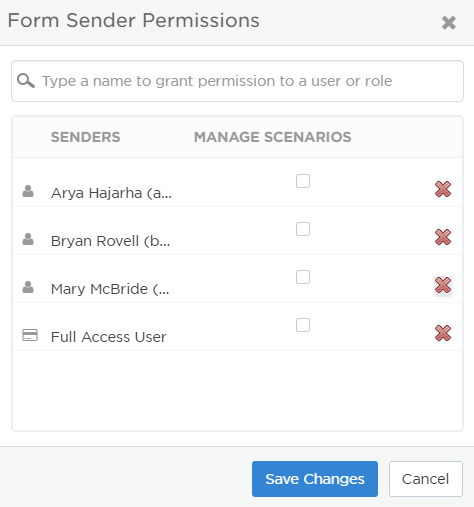Toggle Manage Scenarios for Full Access User
Screen dimensions: 474x507
tap(303, 325)
